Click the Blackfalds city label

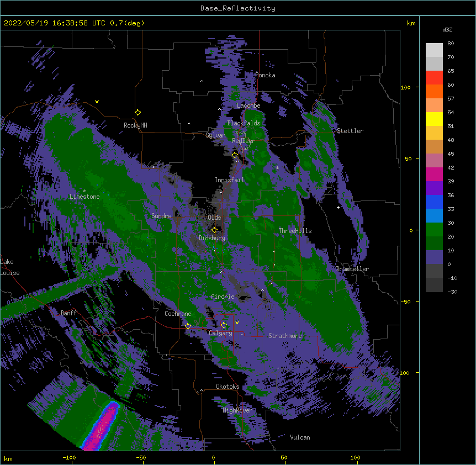[244, 123]
